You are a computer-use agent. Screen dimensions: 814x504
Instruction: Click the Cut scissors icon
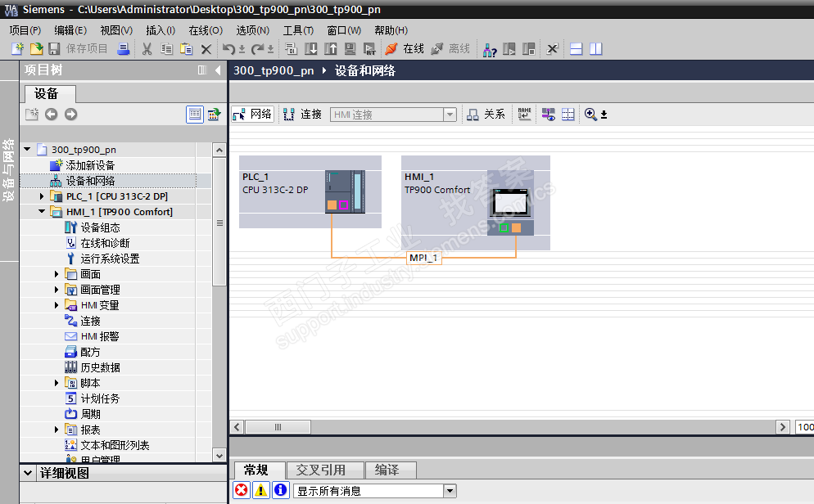tap(147, 49)
